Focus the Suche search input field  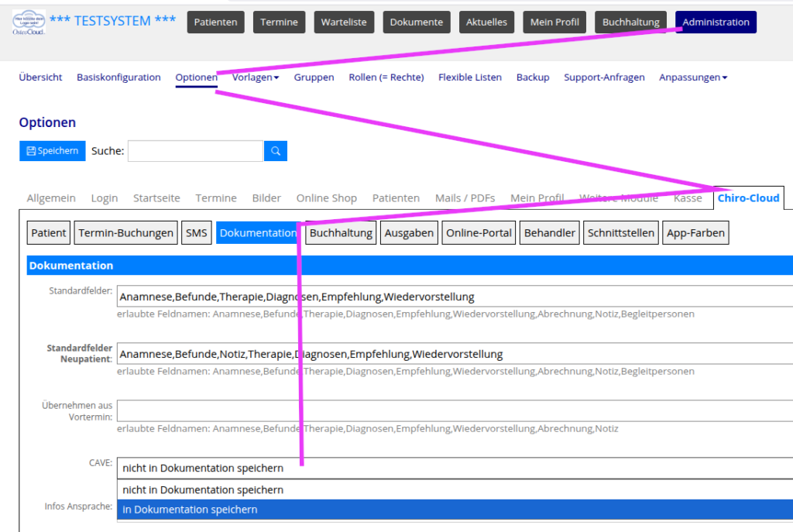(195, 151)
